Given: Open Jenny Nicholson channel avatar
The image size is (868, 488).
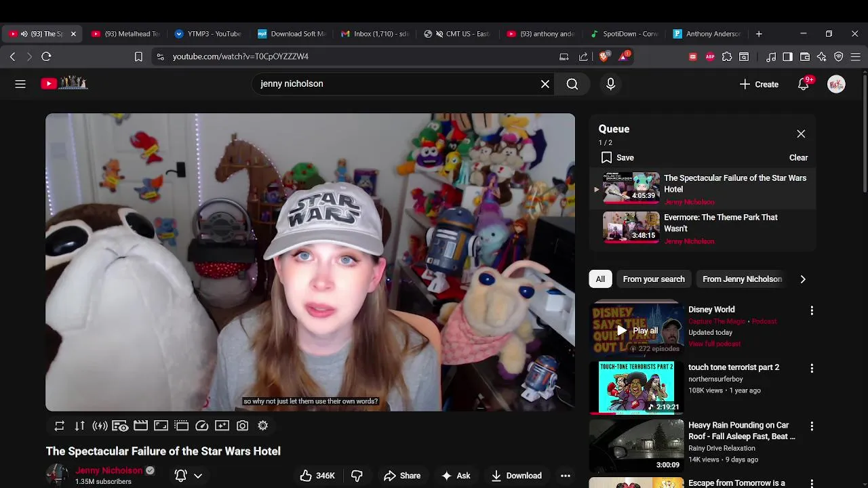Looking at the screenshot, I should coord(57,474).
